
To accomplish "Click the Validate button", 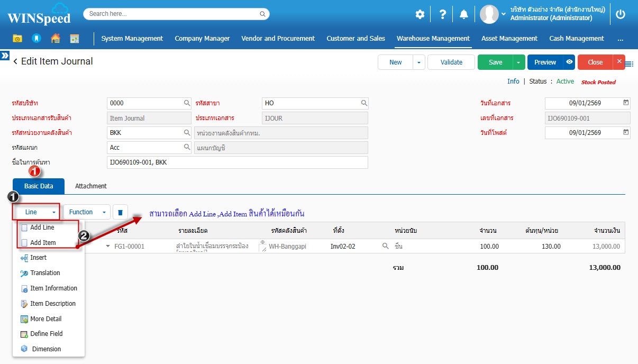I will point(451,62).
